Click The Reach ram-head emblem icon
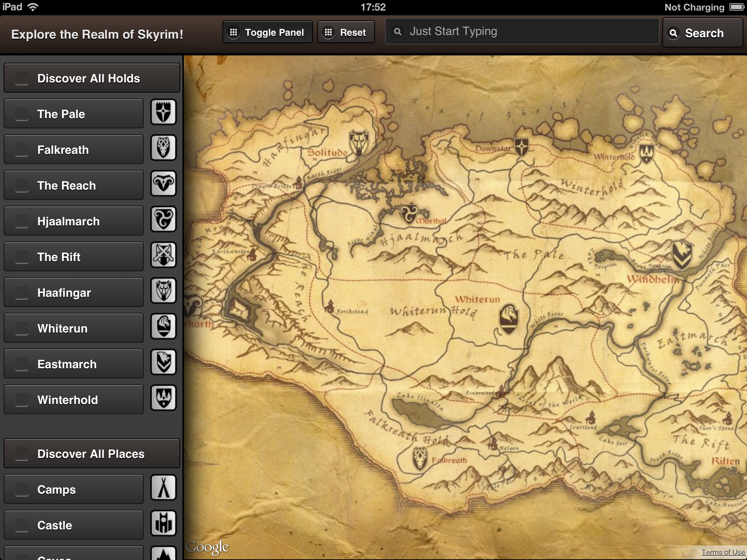This screenshot has width=747, height=560. [x=163, y=184]
